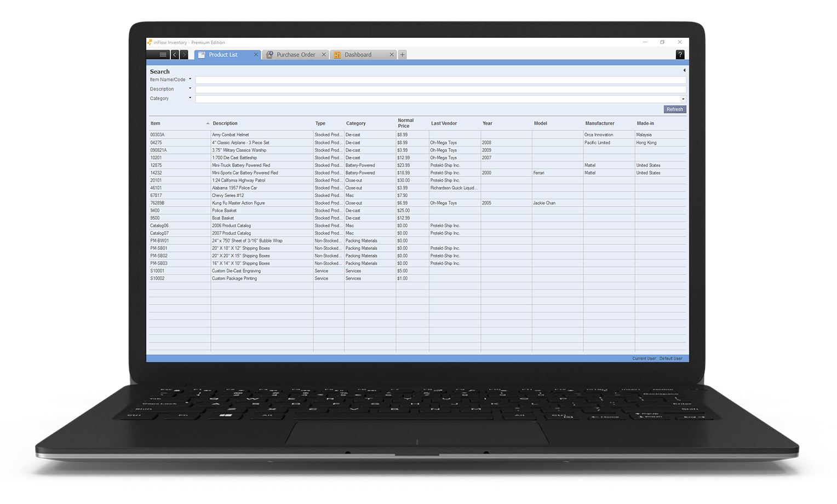Click the Refresh button
The image size is (837, 504).
675,109
